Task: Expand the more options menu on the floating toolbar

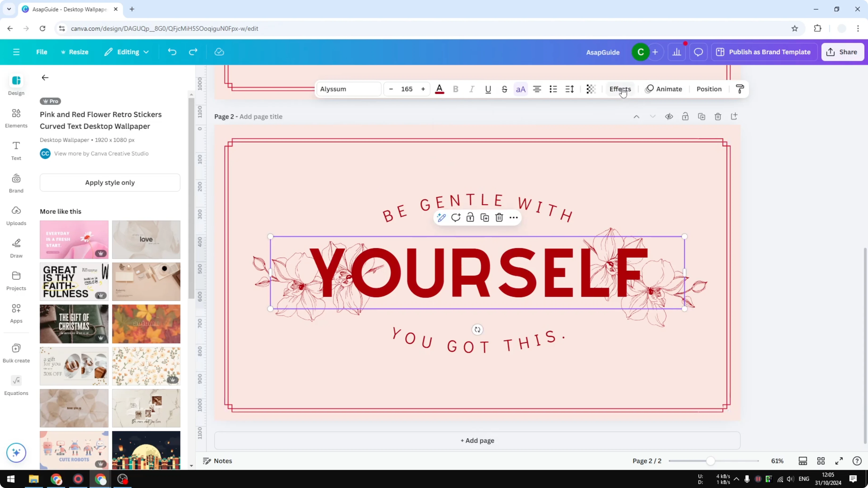Action: [513, 218]
